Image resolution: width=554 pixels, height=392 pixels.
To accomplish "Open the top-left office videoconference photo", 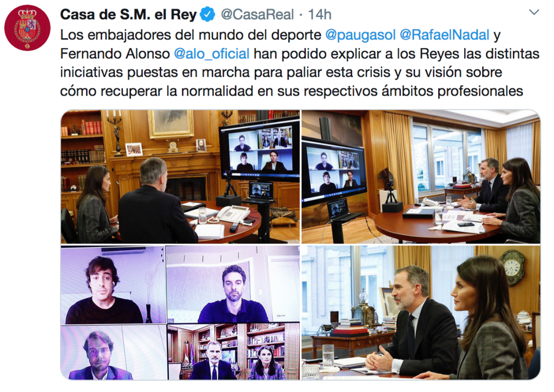I will click(180, 177).
